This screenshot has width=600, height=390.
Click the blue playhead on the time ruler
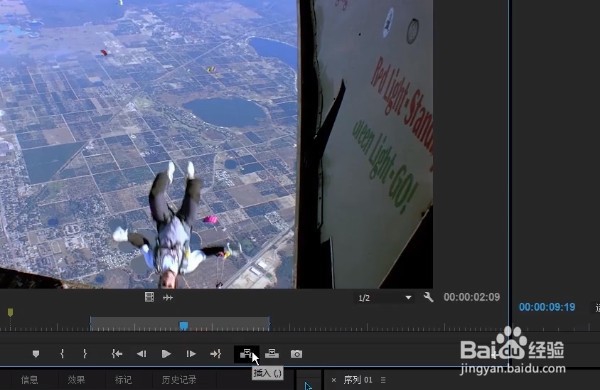click(184, 326)
